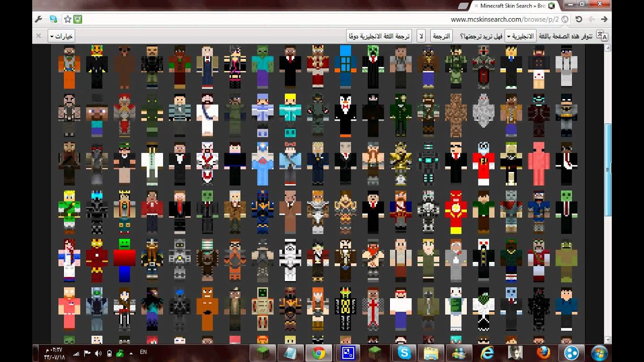Click the page scrollbar down arrow
Screen dimensions: 644x362
pyautogui.click(x=608, y=340)
